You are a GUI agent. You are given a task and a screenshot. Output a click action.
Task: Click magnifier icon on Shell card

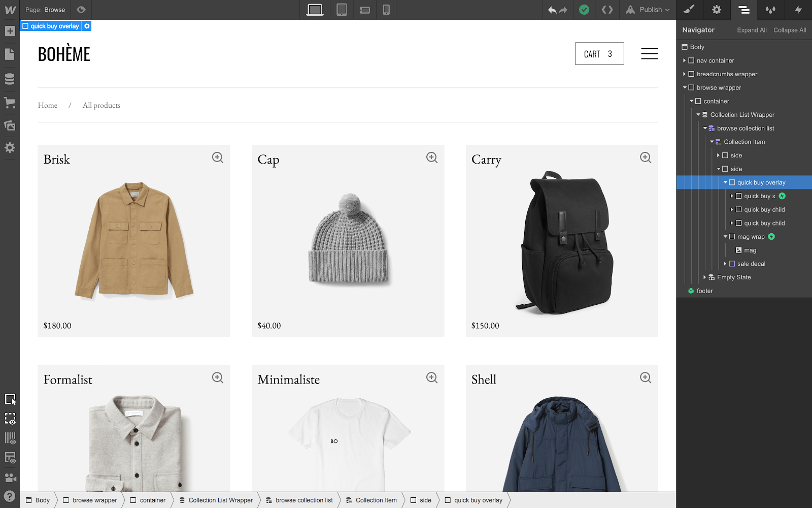coord(646,377)
